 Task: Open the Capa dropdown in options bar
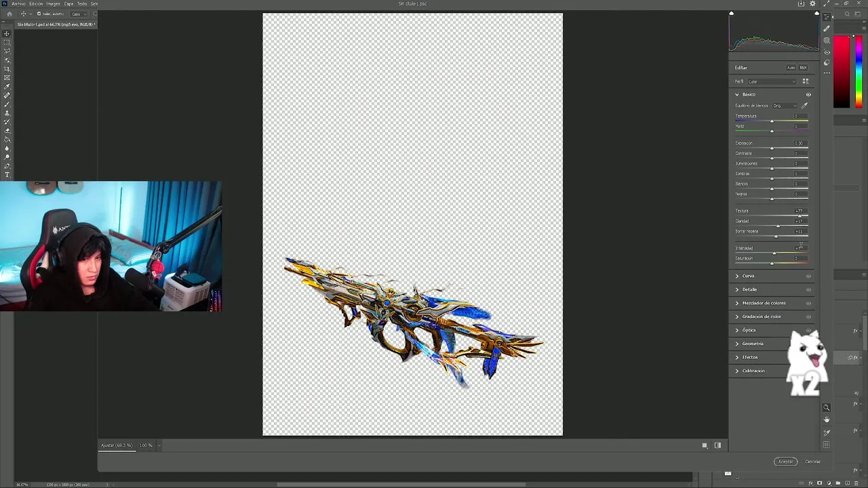pyautogui.click(x=78, y=14)
